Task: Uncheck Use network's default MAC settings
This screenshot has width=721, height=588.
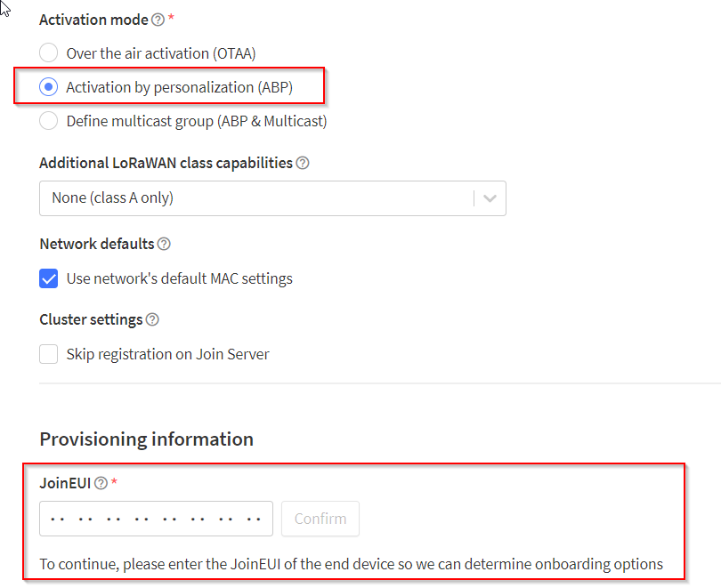Action: 49,278
